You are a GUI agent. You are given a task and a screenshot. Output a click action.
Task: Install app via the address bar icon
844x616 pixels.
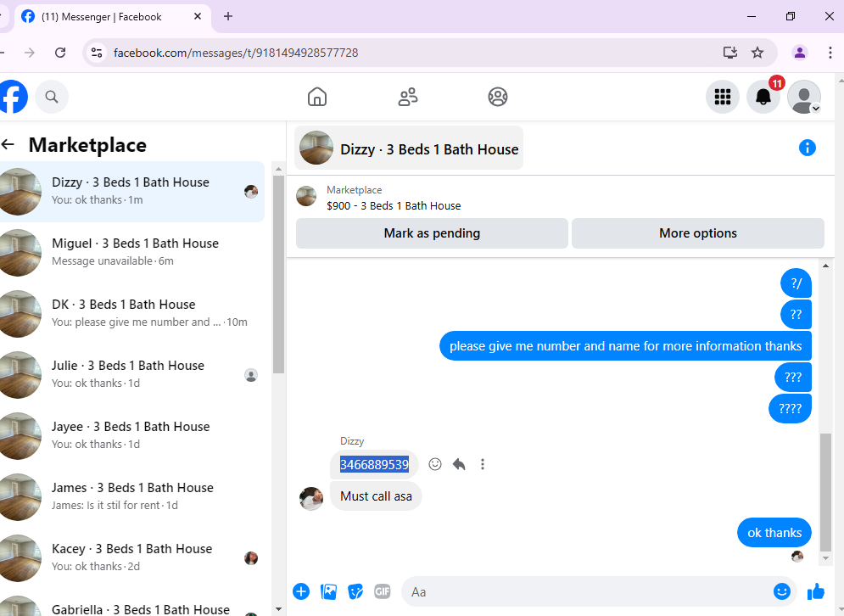[x=729, y=53]
